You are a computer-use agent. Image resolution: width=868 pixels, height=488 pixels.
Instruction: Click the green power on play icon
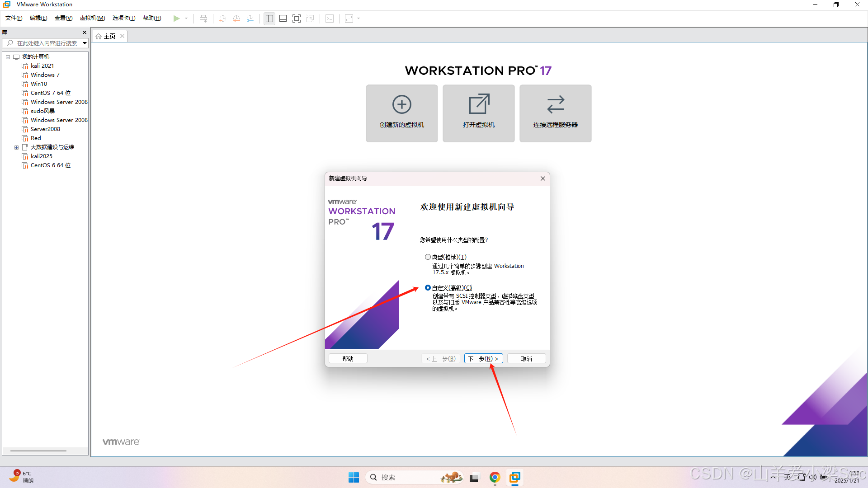[x=176, y=19]
